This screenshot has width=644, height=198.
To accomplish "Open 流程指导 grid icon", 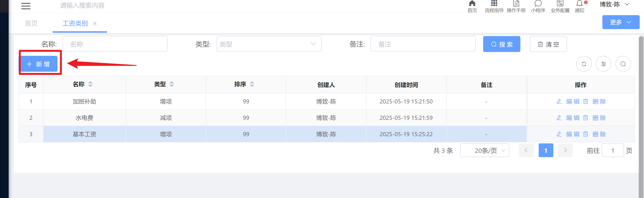I will click(494, 6).
